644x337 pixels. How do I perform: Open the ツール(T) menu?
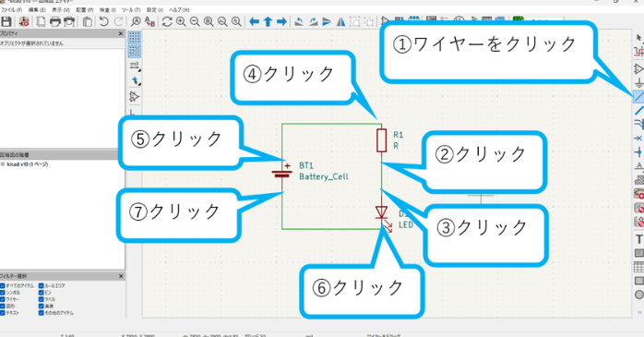point(131,9)
